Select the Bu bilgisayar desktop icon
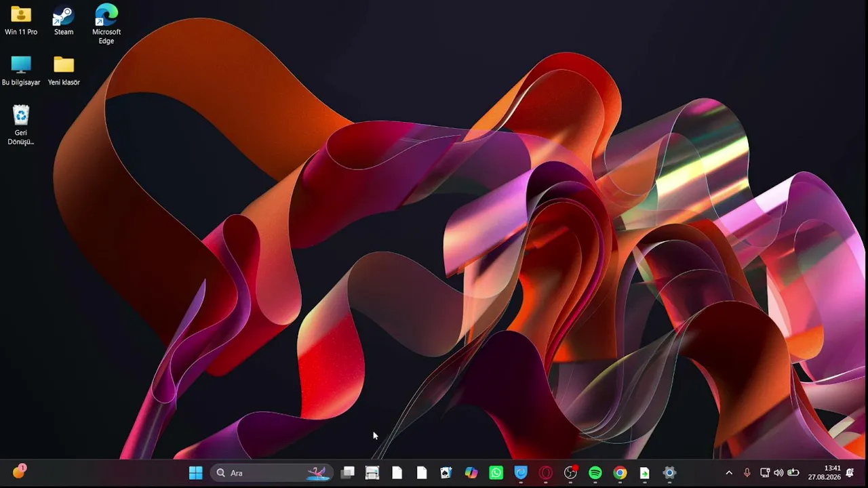 (21, 70)
